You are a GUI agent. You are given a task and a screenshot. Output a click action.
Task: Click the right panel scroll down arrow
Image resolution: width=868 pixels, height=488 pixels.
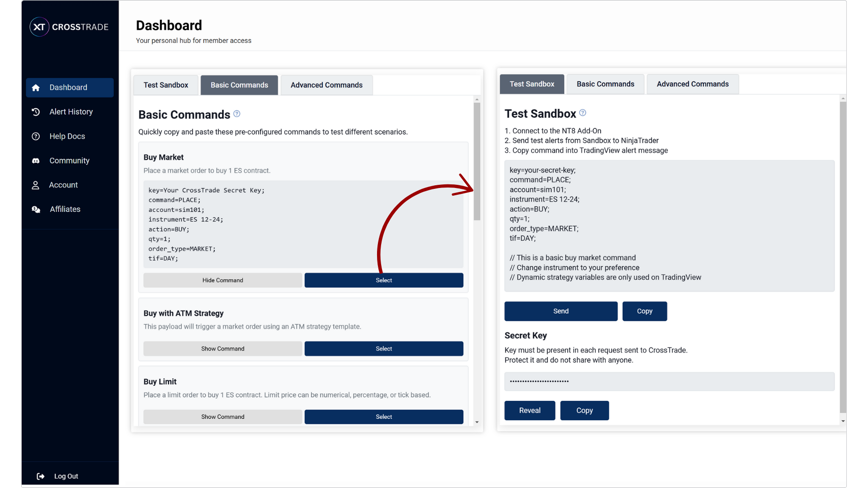(x=843, y=421)
